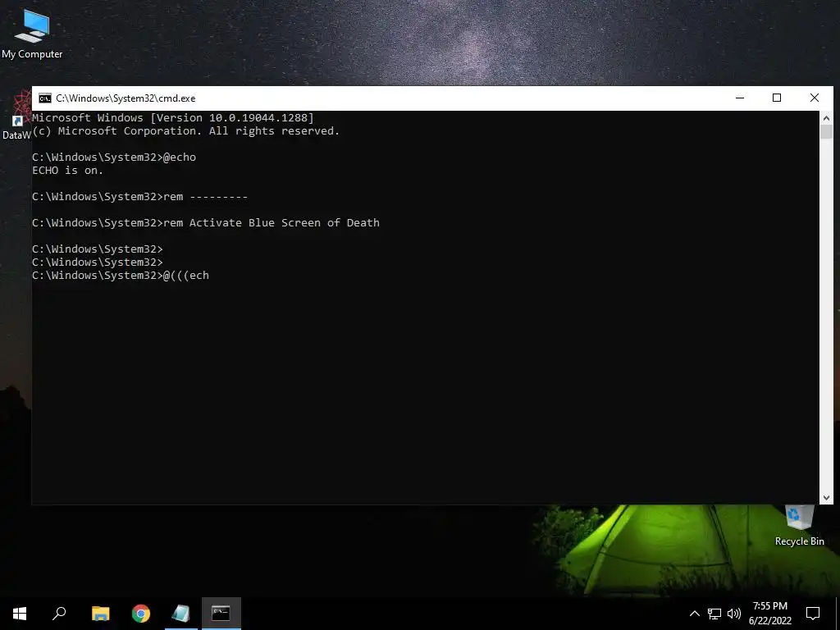Click the 'ECHO is on.' output line
840x630 pixels.
click(67, 171)
